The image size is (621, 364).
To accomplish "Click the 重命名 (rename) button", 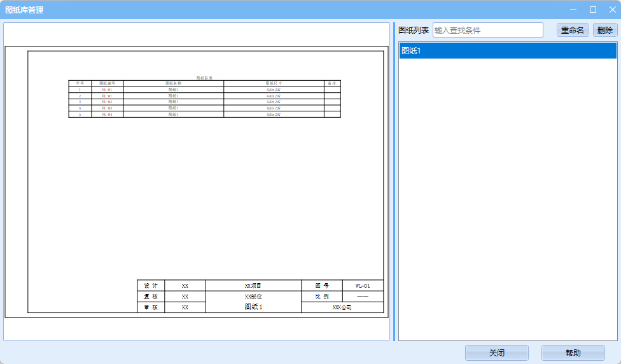I will pyautogui.click(x=572, y=31).
